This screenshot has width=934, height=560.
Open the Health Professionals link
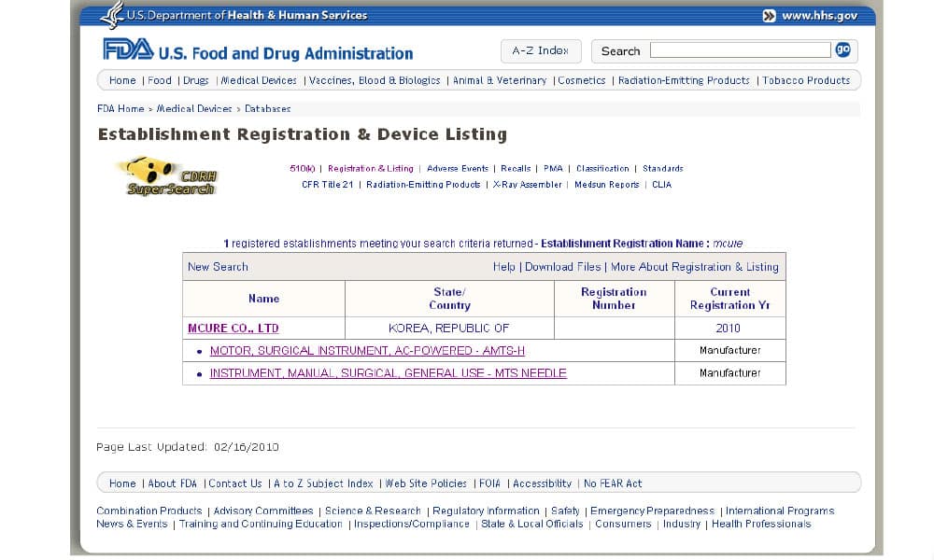tap(761, 525)
